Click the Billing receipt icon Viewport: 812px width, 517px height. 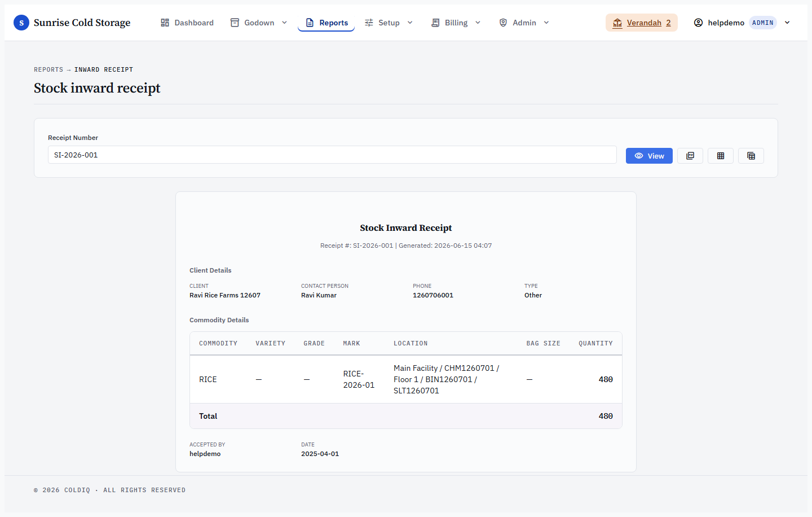(435, 23)
